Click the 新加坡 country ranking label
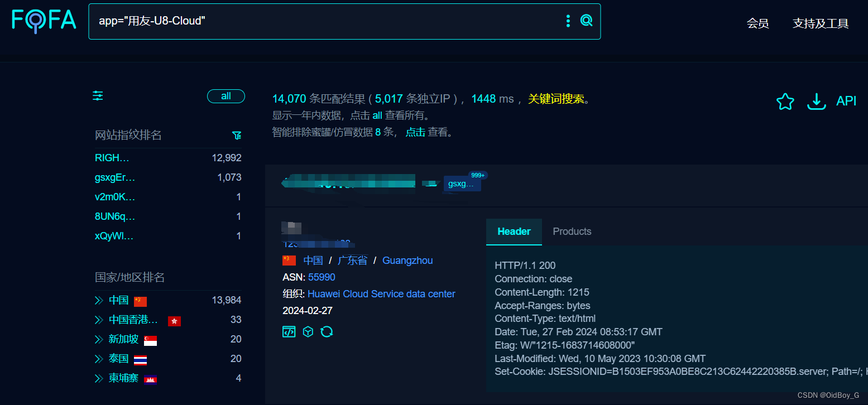The image size is (868, 405). tap(124, 339)
